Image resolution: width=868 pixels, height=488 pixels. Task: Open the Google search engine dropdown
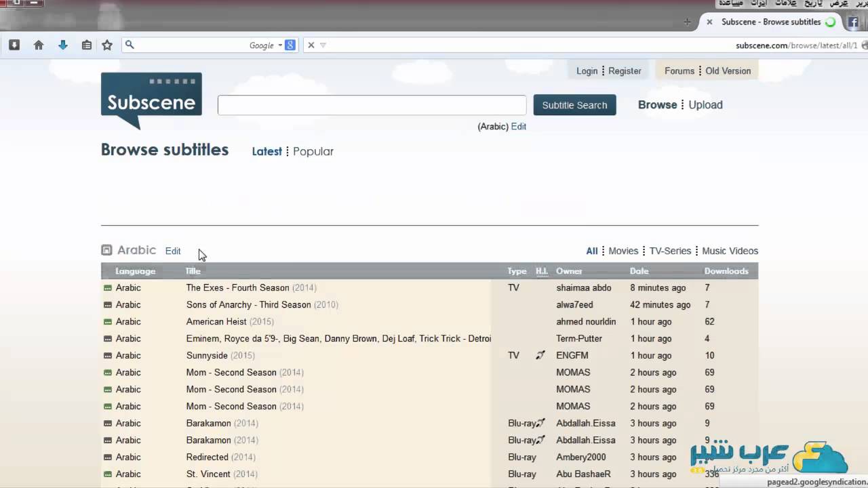click(280, 45)
